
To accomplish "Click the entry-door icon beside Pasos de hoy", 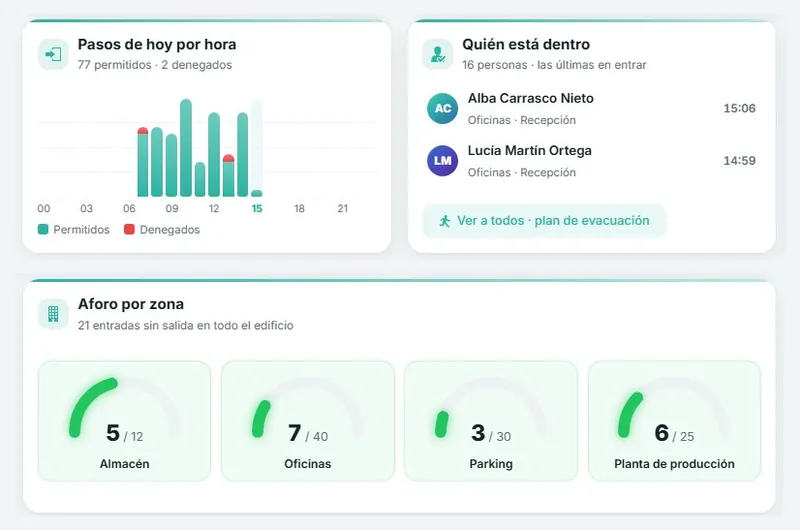I will [53, 54].
